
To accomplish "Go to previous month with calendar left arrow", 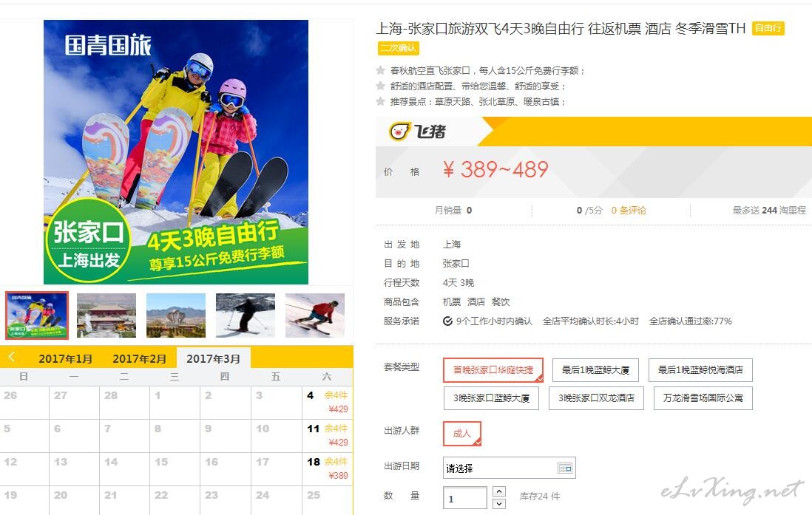I will [11, 357].
